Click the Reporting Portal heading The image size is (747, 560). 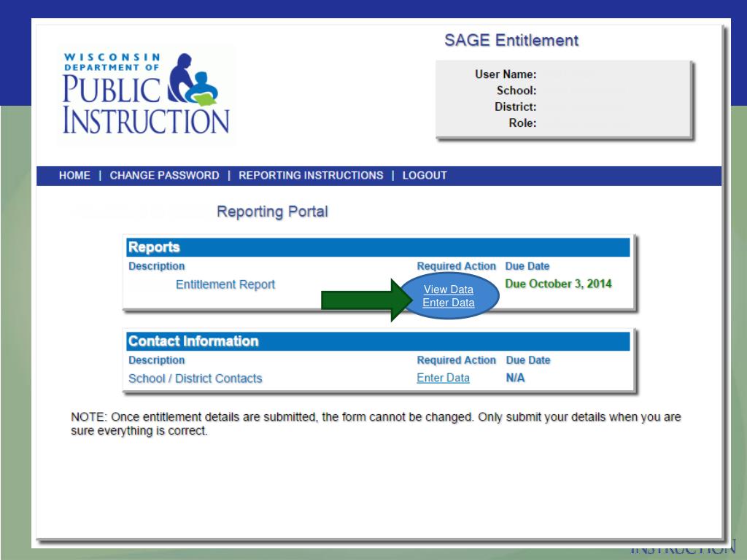tap(272, 211)
